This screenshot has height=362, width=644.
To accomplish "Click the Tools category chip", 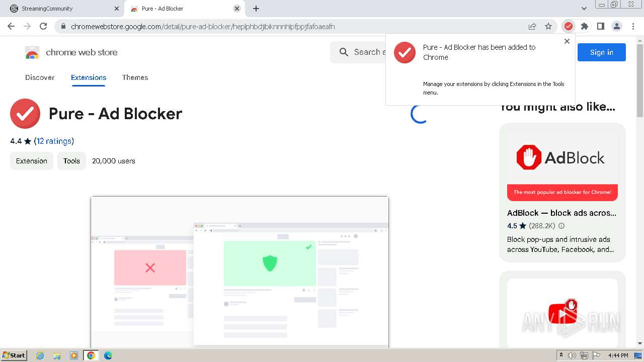I will click(71, 161).
